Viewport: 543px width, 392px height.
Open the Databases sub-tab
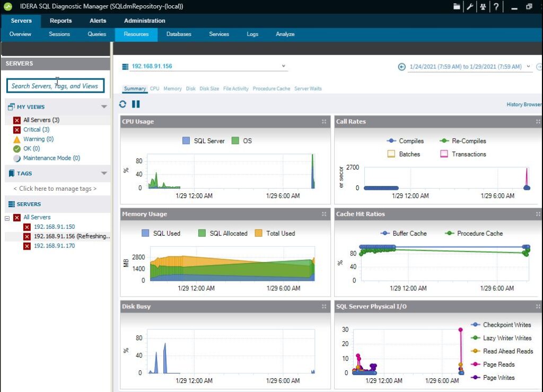(179, 34)
